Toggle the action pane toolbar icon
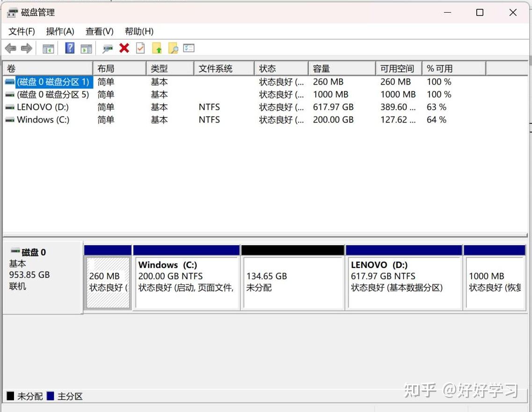 click(86, 49)
